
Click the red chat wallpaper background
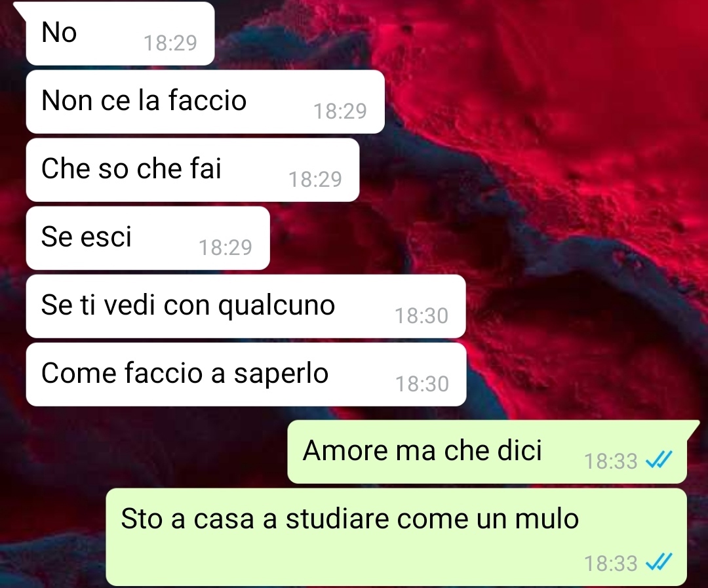click(x=564, y=181)
